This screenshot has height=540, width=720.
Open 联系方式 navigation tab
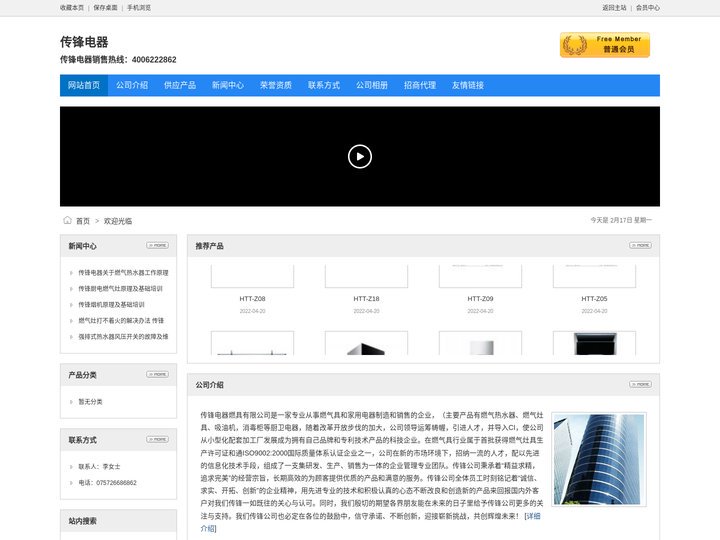click(324, 85)
